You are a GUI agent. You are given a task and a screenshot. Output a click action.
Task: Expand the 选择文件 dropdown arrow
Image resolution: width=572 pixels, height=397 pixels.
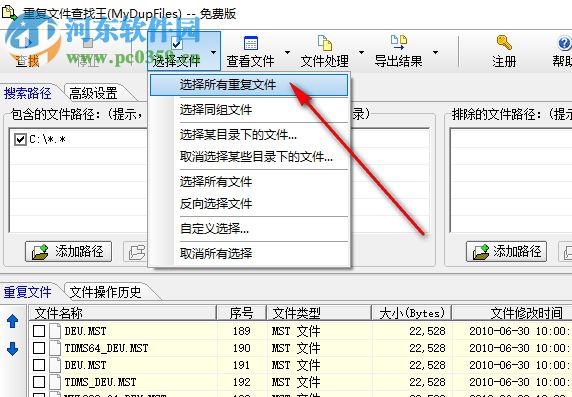(x=213, y=52)
